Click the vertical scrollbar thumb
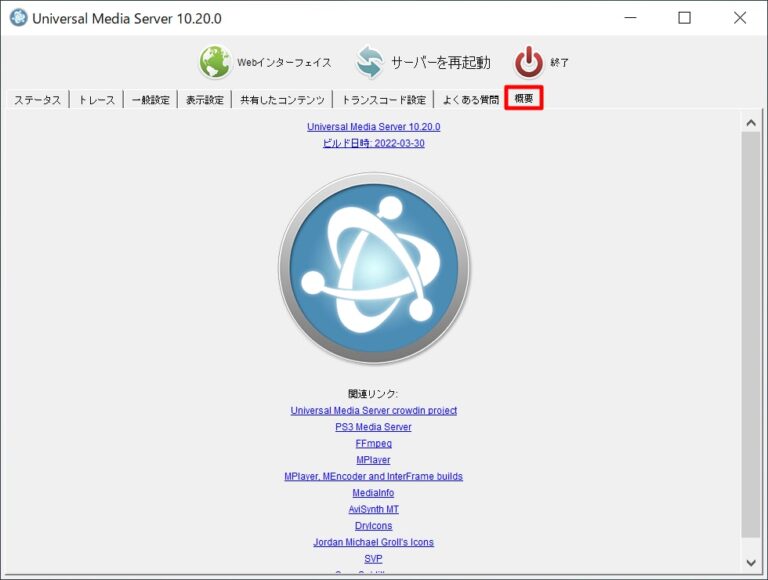768x580 pixels. 751,334
